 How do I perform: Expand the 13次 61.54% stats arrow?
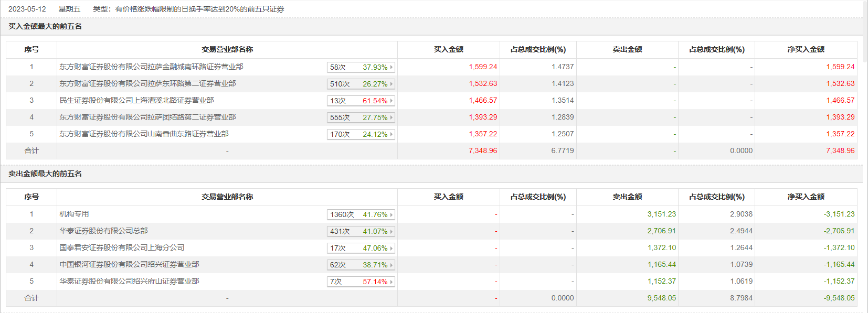(391, 101)
